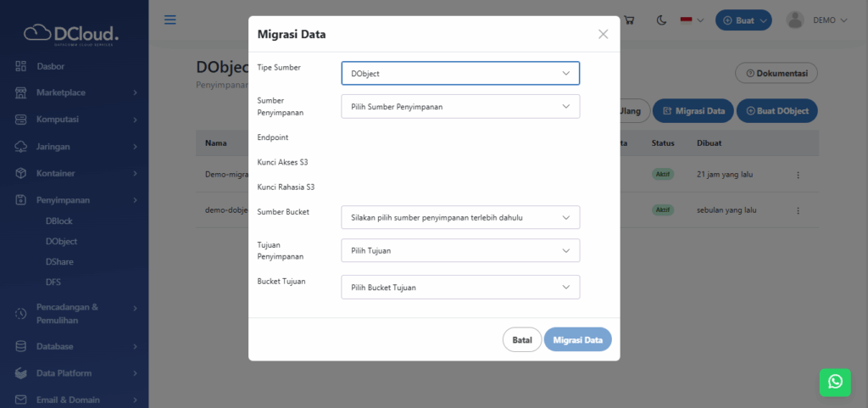868x408 pixels.
Task: Open the Tipe Sumber dropdown
Action: pos(460,74)
